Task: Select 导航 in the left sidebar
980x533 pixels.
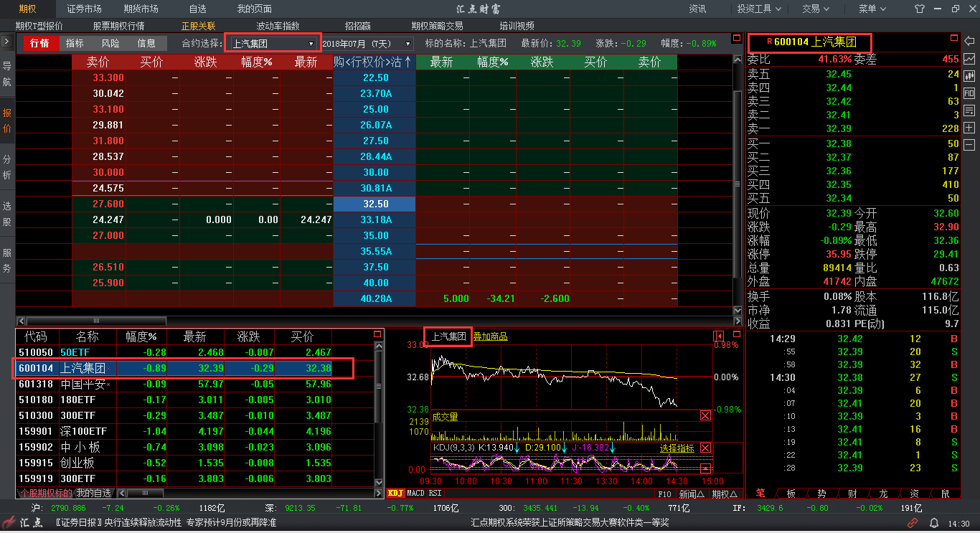Action: pyautogui.click(x=6, y=74)
